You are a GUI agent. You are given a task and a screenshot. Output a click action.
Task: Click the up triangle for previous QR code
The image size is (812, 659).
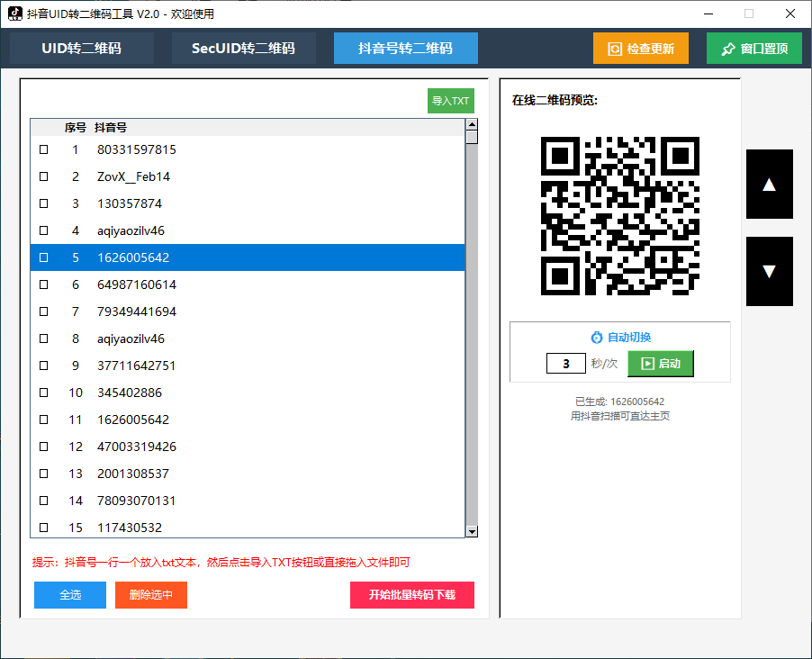(769, 185)
